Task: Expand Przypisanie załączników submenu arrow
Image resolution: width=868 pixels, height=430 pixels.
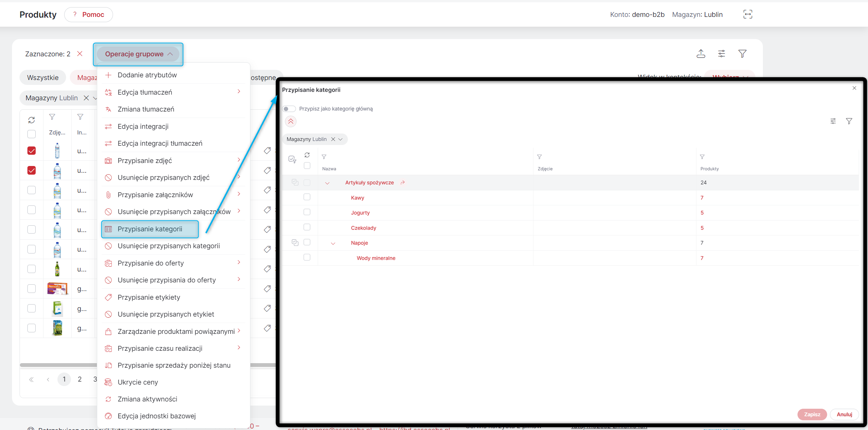Action: [239, 194]
